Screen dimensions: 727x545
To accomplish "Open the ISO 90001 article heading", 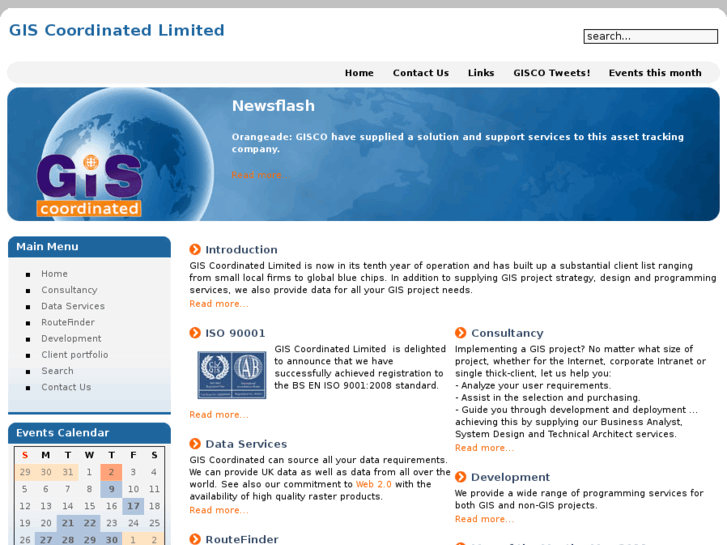I will coord(235,333).
